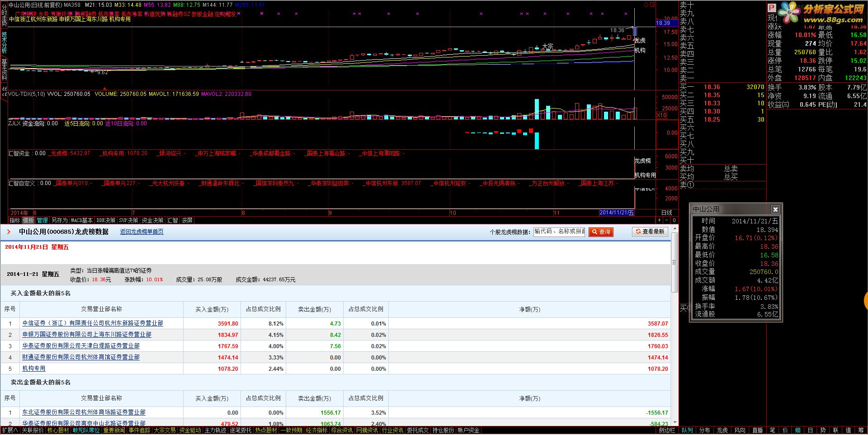This screenshot has width=868, height=435.
Task: Click the 日线 period label on time axis
Action: tap(667, 213)
